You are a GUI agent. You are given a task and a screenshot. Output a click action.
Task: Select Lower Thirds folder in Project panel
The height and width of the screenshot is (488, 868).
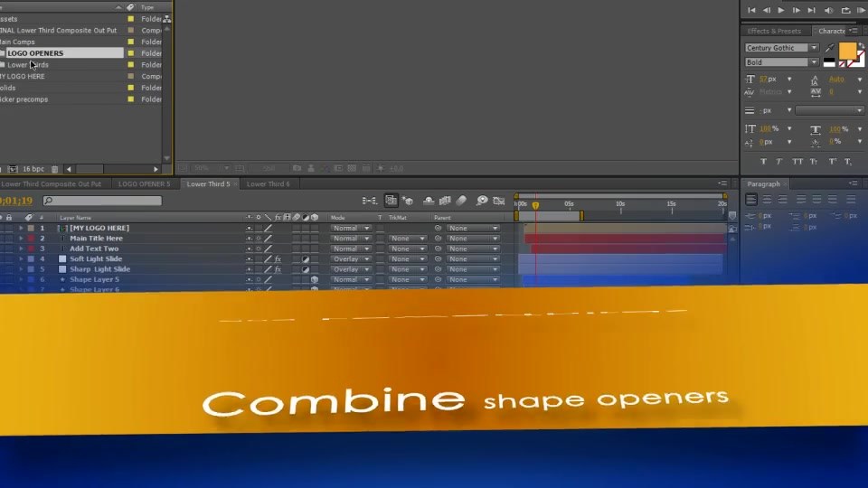tap(28, 65)
